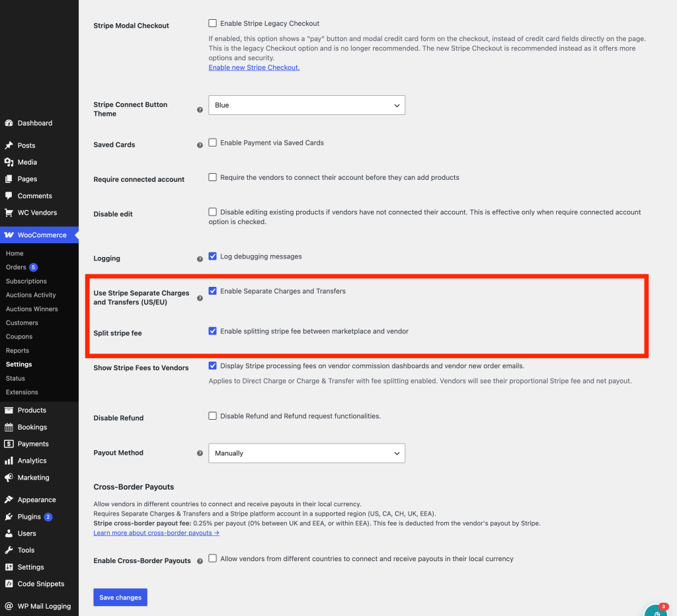
Task: Click the Save changes button
Action: tap(120, 597)
